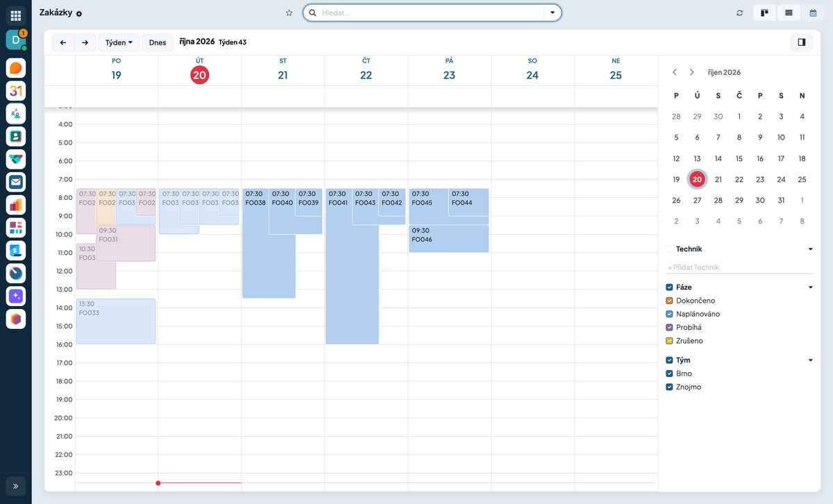This screenshot has height=504, width=833.
Task: Open the 31 calendar app in sidebar
Action: point(16,91)
